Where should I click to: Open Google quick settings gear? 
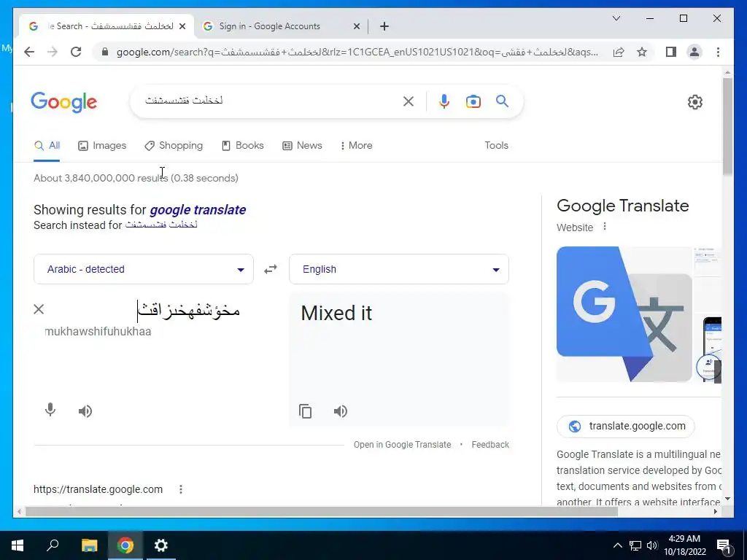tap(694, 102)
